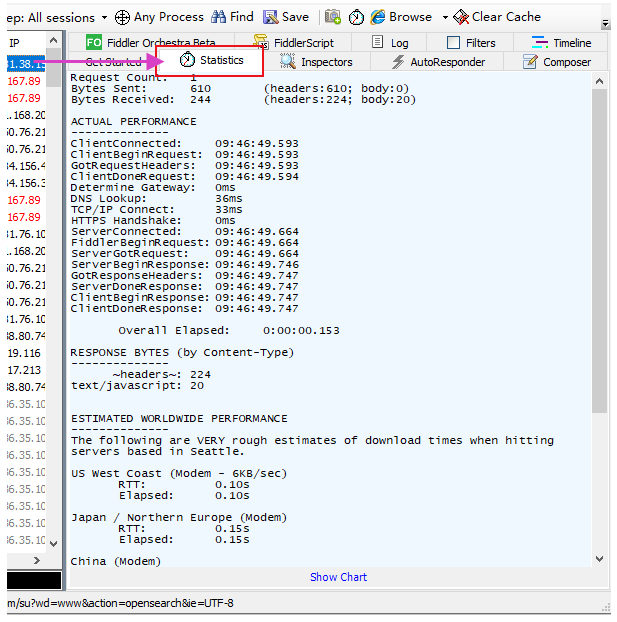This screenshot has height=622, width=617.
Task: Click the status bar URL text
Action: pyautogui.click(x=120, y=603)
